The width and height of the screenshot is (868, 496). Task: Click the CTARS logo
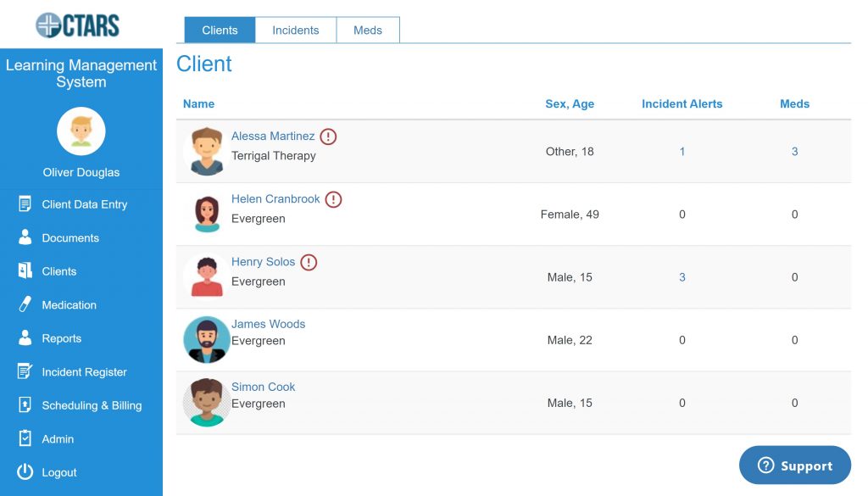pyautogui.click(x=78, y=25)
